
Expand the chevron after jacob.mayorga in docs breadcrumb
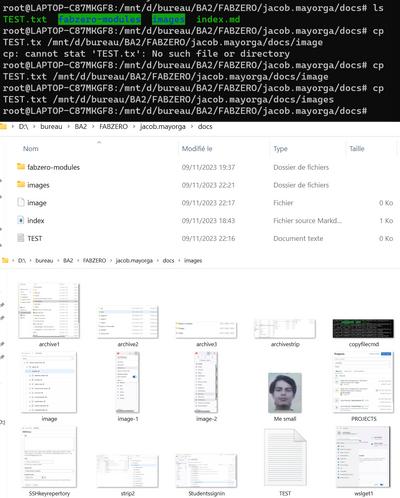pyautogui.click(x=192, y=127)
